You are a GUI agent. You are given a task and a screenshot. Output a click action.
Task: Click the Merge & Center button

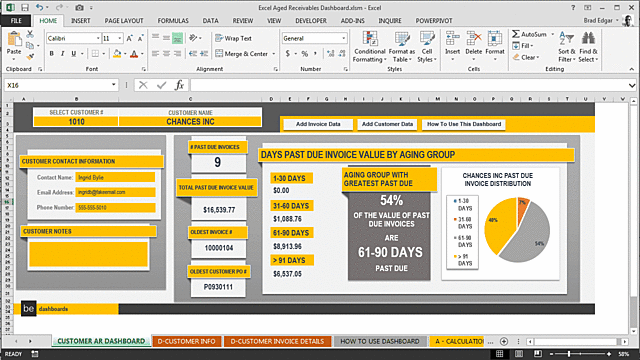click(x=242, y=53)
